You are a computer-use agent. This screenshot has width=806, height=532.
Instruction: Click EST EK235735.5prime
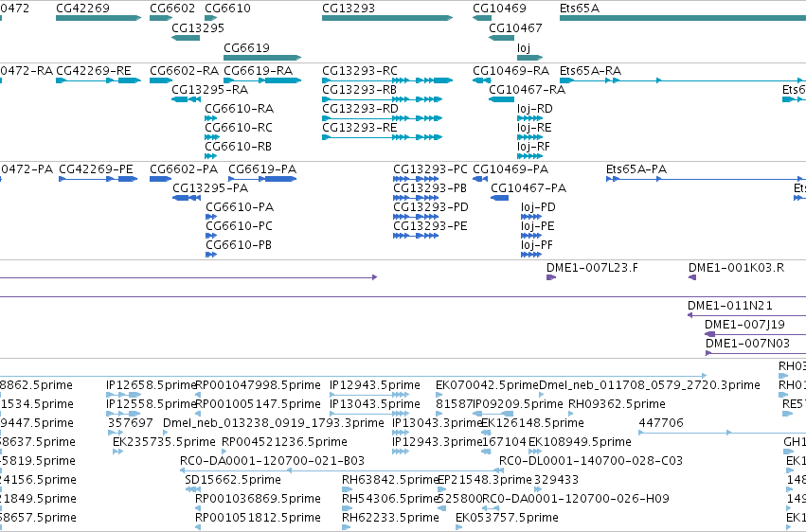pos(117,452)
